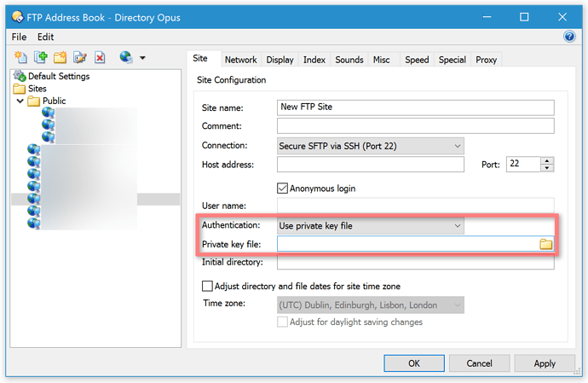Select the Public folder label in the tree
Screen dimensions: 588x383
(x=54, y=101)
